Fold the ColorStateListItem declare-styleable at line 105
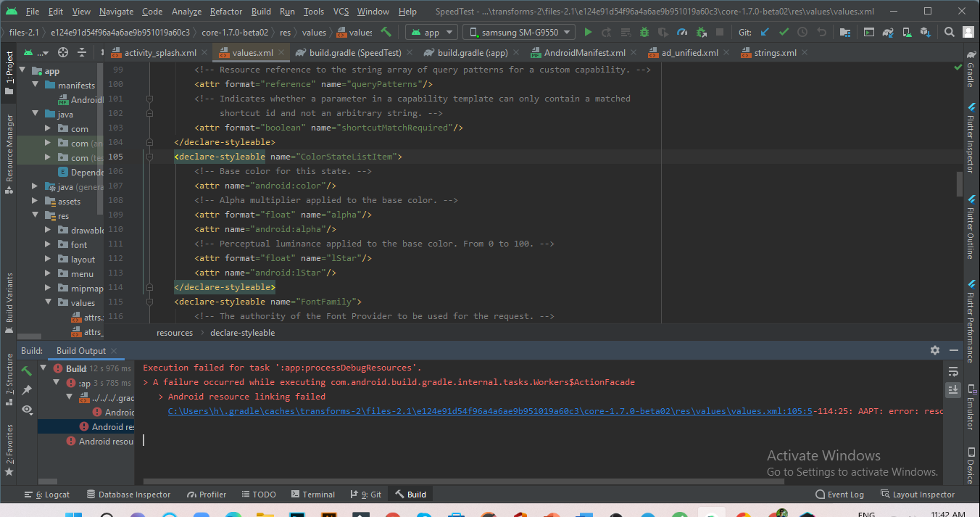The width and height of the screenshot is (980, 517). tap(149, 157)
